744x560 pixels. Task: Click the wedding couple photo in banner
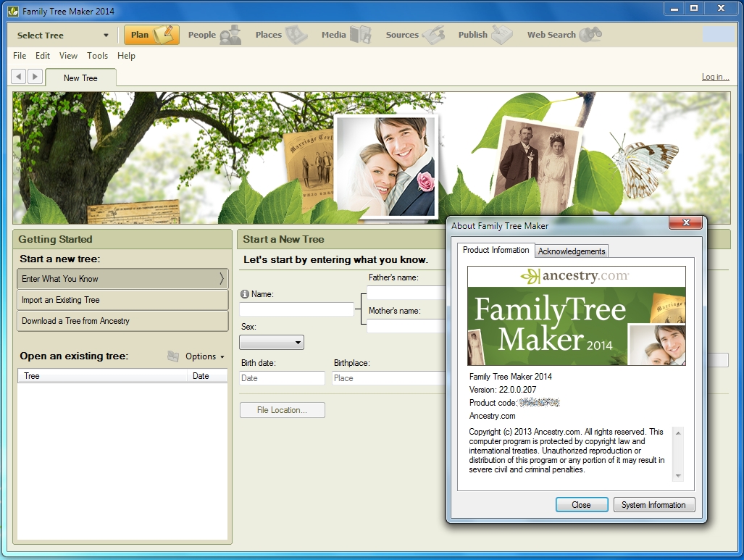(385, 167)
